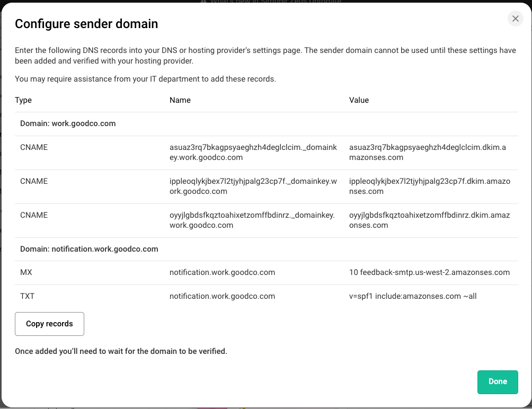532x409 pixels.
Task: Click the TXT record type cell
Action: point(27,296)
